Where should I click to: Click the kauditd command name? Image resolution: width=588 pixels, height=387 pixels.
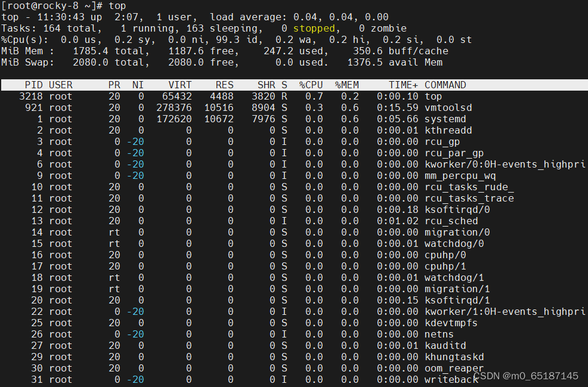(445, 345)
